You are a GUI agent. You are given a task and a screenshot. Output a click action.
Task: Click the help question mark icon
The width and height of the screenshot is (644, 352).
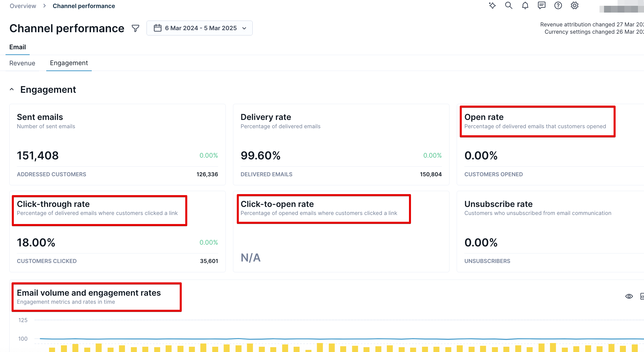pyautogui.click(x=558, y=6)
